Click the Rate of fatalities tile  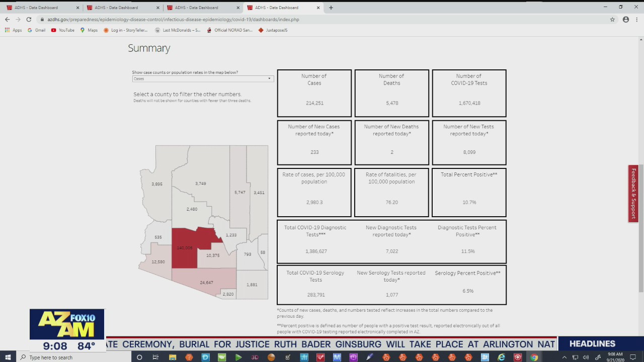pyautogui.click(x=392, y=193)
